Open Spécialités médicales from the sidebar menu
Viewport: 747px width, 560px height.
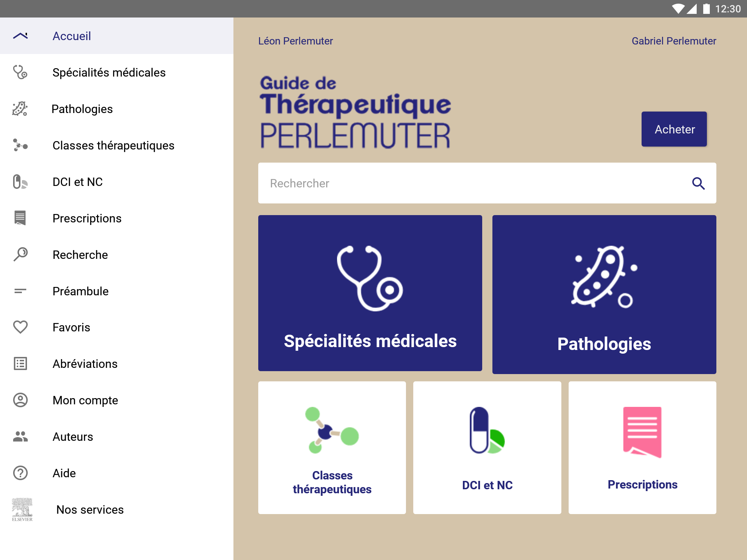coord(117,72)
